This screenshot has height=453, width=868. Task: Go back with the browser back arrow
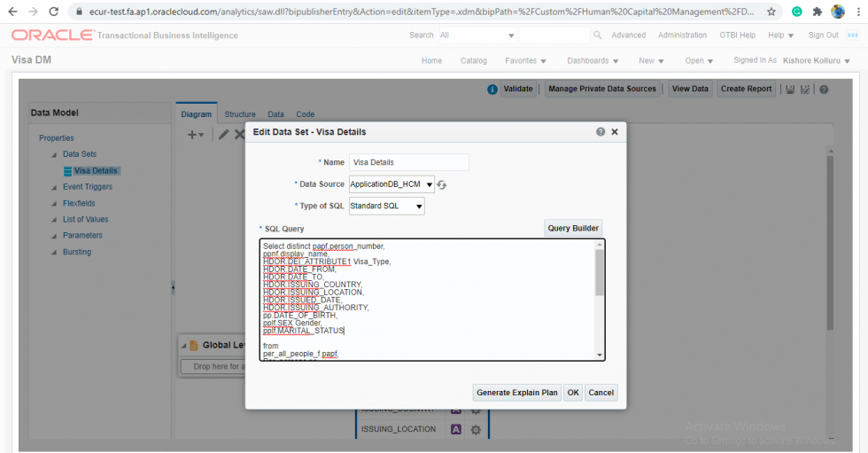point(12,12)
